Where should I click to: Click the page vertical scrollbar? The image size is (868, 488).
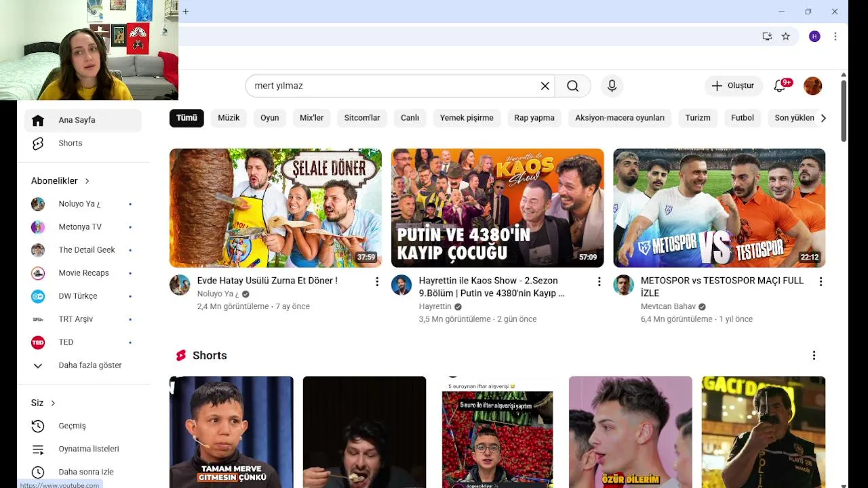[x=844, y=112]
